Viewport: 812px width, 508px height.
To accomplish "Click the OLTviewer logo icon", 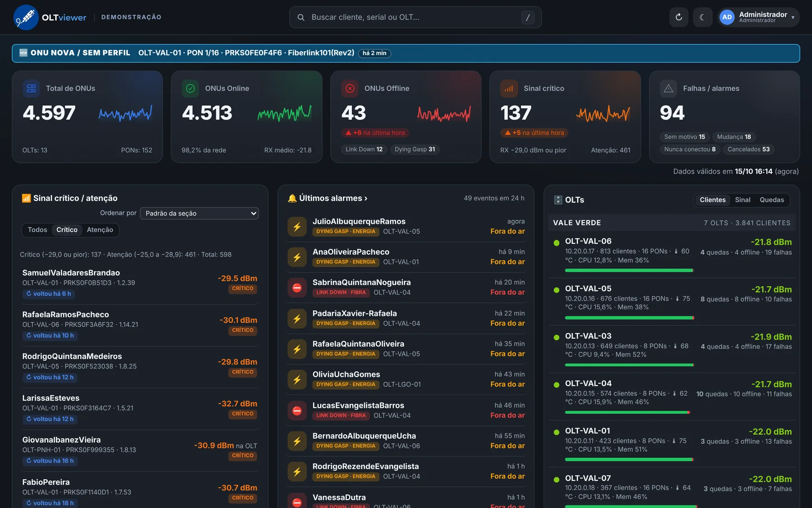I will click(26, 17).
